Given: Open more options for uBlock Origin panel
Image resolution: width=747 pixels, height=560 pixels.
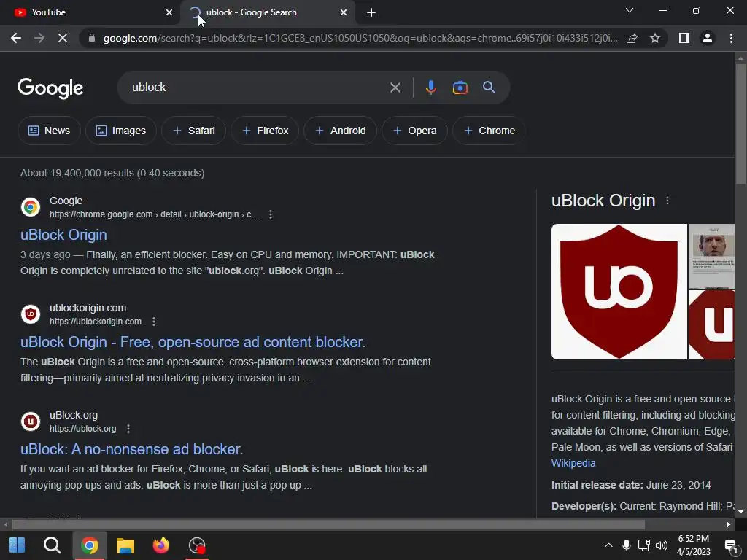Looking at the screenshot, I should [x=667, y=201].
